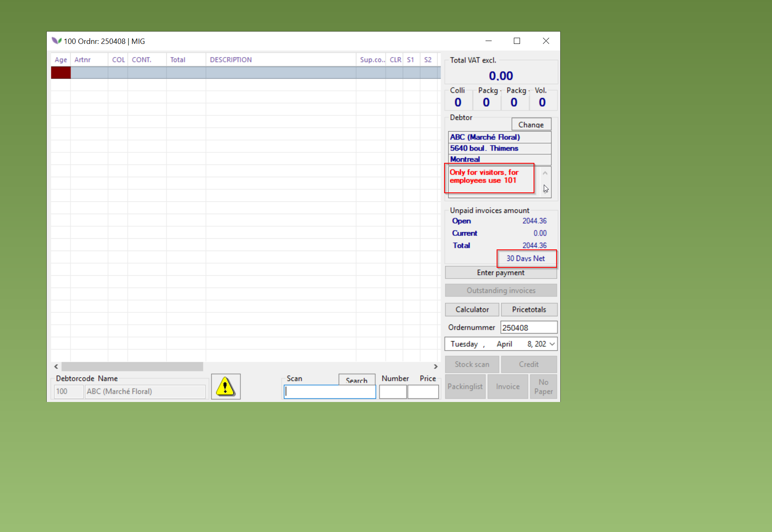Open the Calculator

pos(472,310)
